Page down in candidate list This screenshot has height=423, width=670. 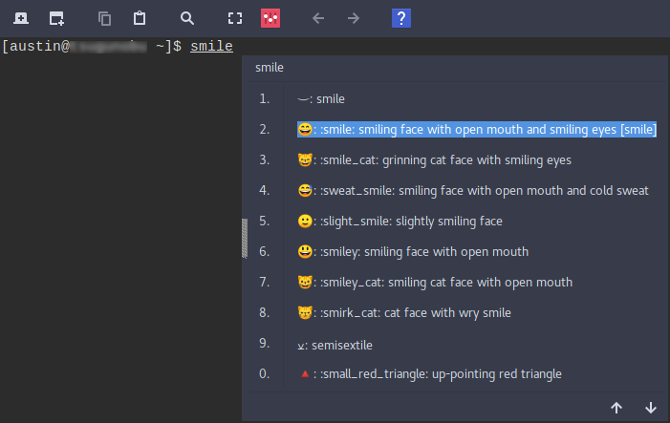(x=651, y=408)
